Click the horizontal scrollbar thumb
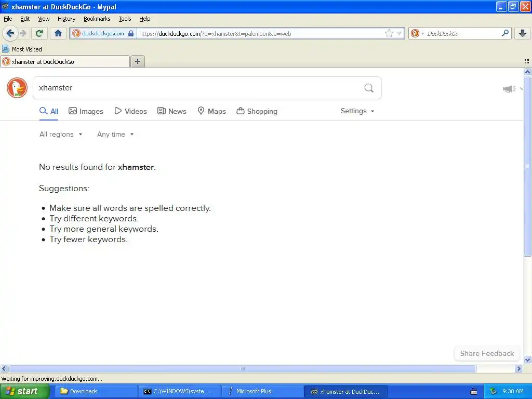The height and width of the screenshot is (399, 532). (242, 368)
